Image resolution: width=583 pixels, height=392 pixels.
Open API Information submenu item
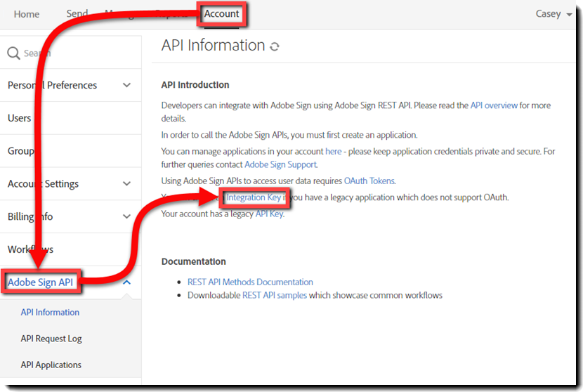[x=50, y=312]
